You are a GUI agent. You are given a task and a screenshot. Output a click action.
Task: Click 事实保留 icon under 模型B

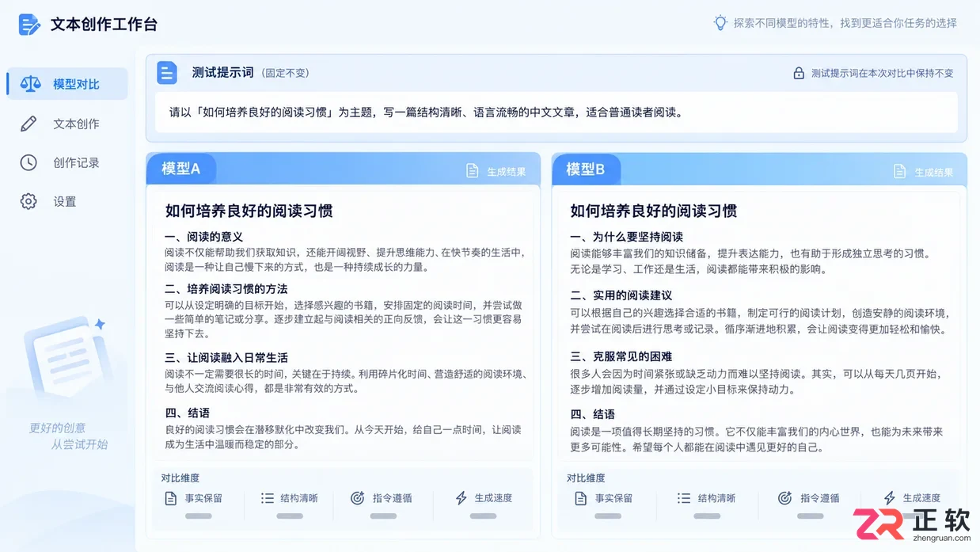point(580,498)
